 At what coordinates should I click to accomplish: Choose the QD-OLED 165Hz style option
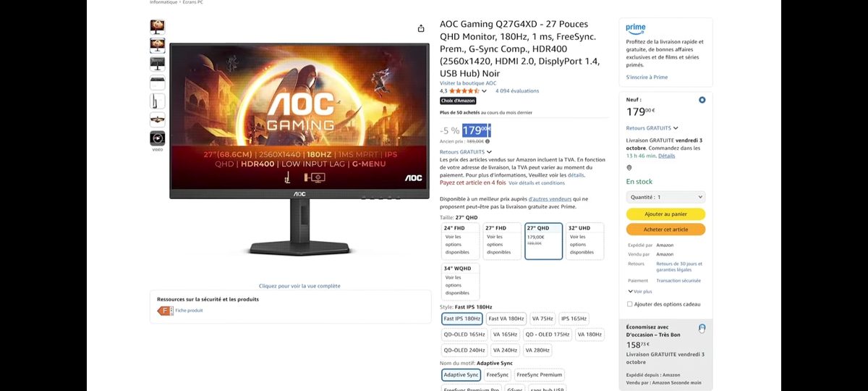click(x=464, y=335)
